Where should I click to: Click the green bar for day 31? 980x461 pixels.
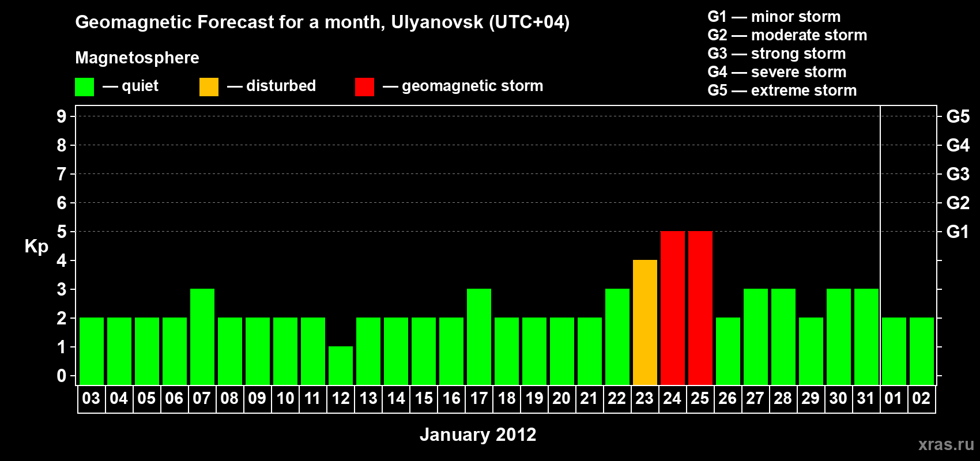[866, 337]
